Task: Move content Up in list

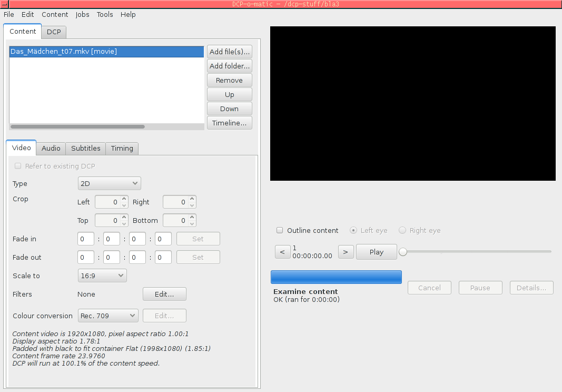Action: pyautogui.click(x=230, y=95)
